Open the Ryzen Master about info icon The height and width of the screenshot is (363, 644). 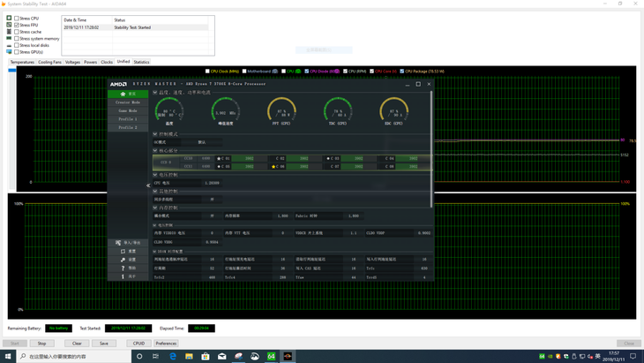[123, 276]
